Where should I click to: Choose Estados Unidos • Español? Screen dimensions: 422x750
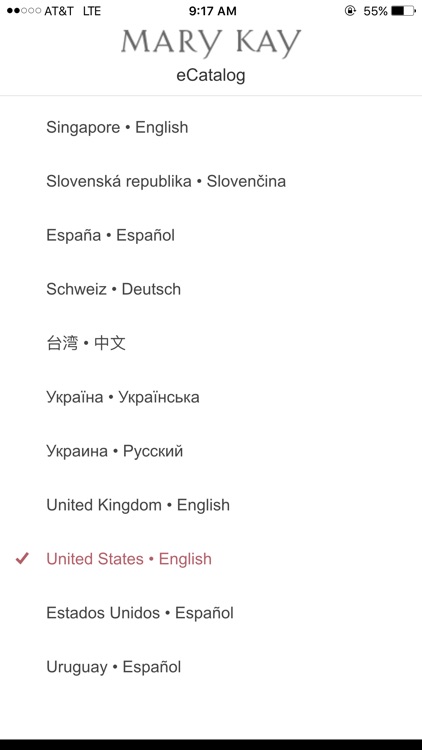click(211, 613)
